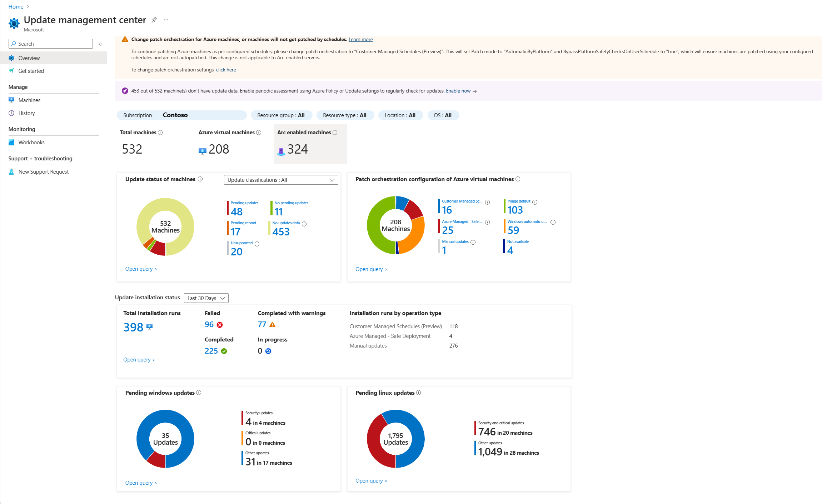Screen dimensions: 822x504
Task: Click info icon beside Windows automatic u... label
Action: 553,222
